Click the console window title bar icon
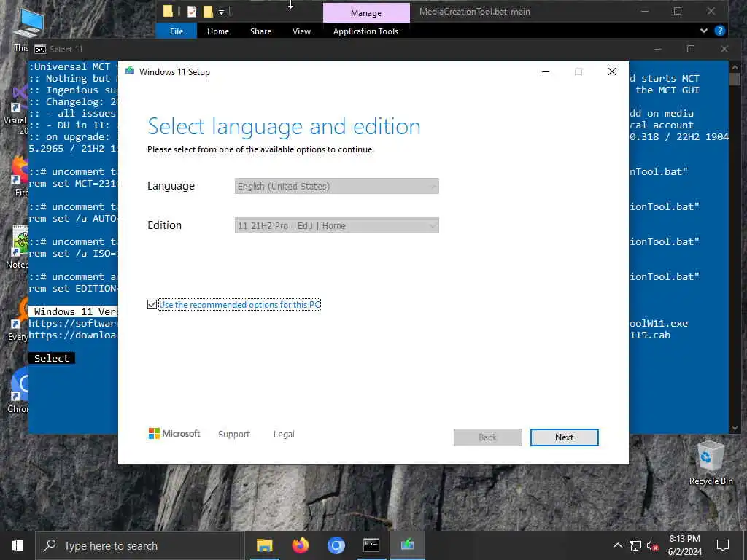 [x=41, y=50]
